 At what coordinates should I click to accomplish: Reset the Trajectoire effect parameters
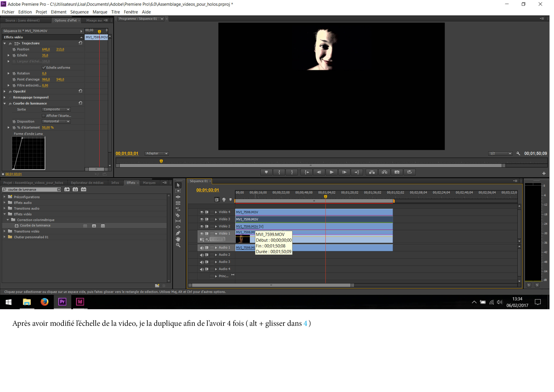(x=80, y=43)
